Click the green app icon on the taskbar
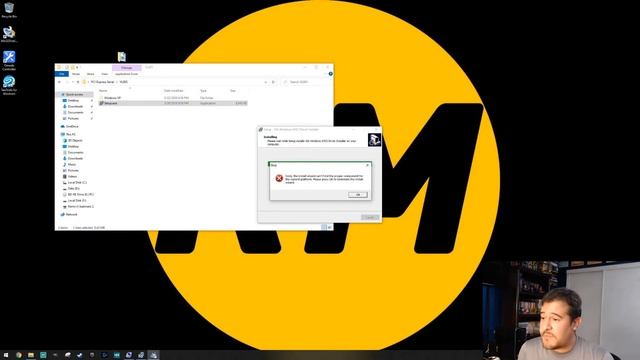The width and height of the screenshot is (640, 360). click(43, 355)
